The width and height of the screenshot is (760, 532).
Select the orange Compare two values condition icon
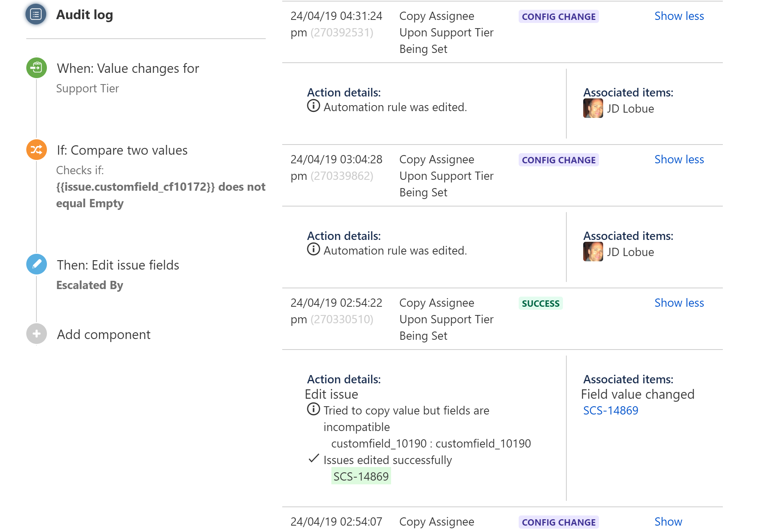36,150
